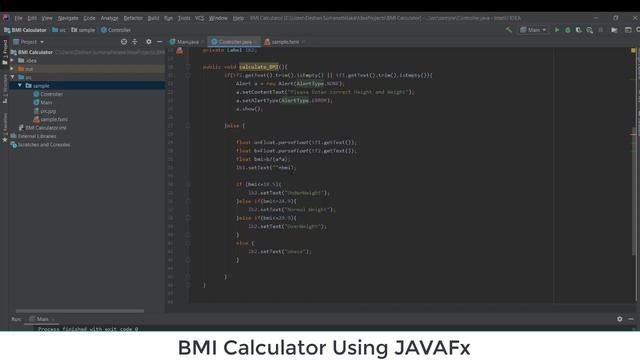Click the Controller class icon in breadcrumb bar

point(104,30)
